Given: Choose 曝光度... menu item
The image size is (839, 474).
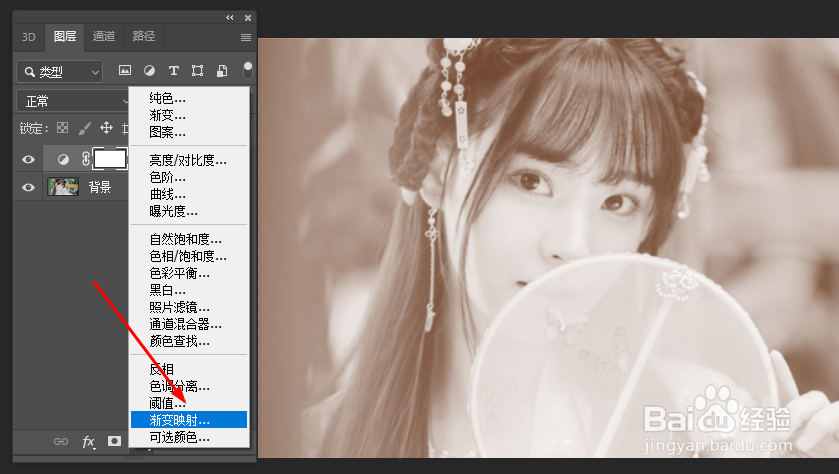Looking at the screenshot, I should click(189, 211).
